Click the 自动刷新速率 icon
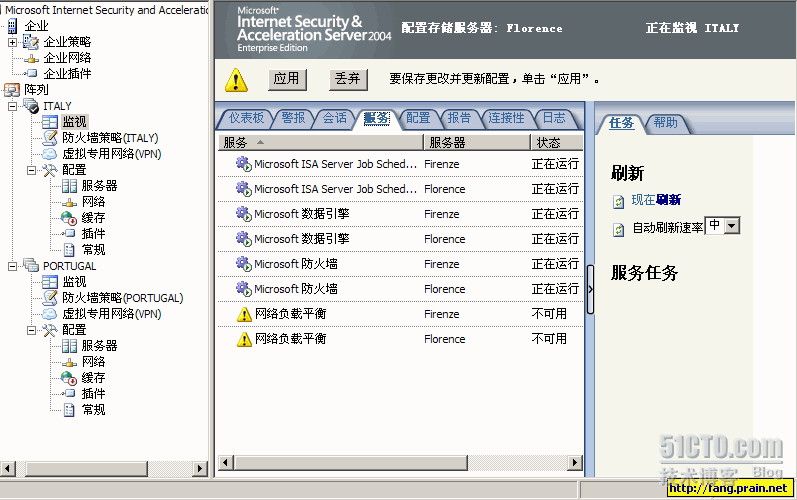This screenshot has height=500, width=797. click(618, 230)
